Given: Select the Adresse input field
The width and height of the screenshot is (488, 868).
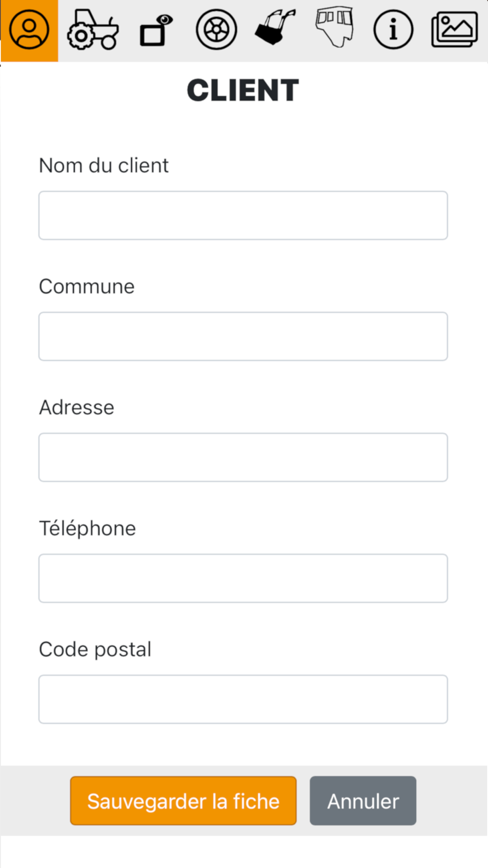Looking at the screenshot, I should 243,457.
